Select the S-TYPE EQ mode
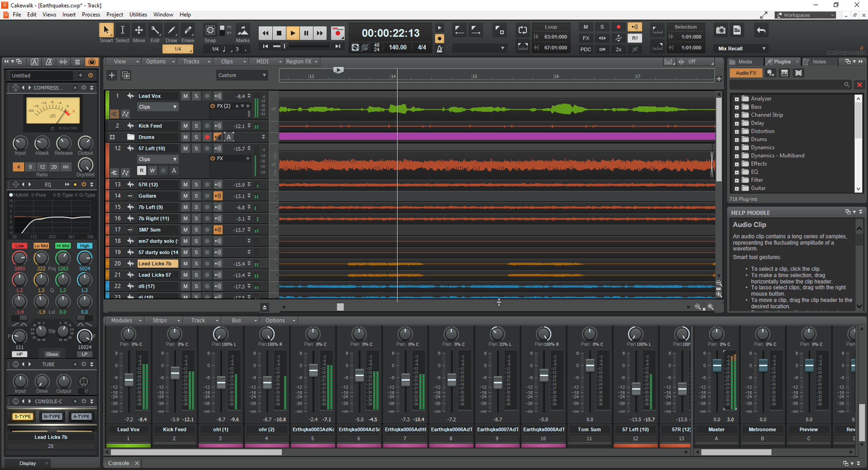This screenshot has width=868, height=470. coord(23,416)
